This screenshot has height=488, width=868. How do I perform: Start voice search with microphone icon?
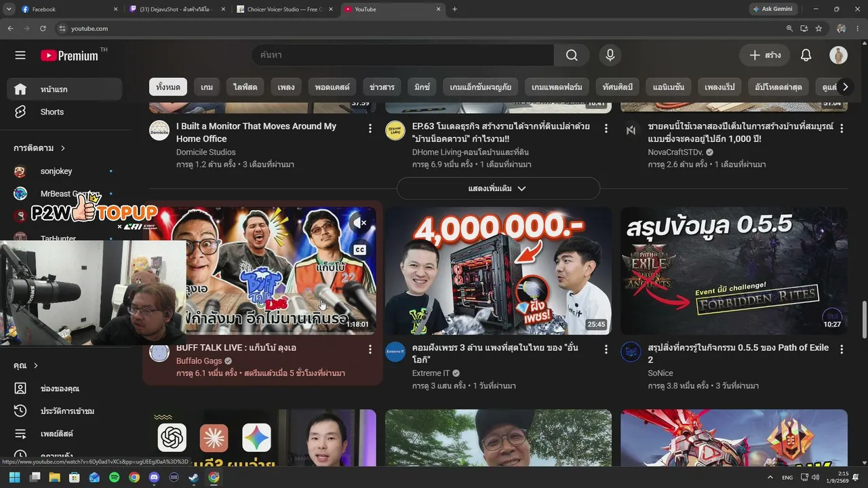[610, 55]
